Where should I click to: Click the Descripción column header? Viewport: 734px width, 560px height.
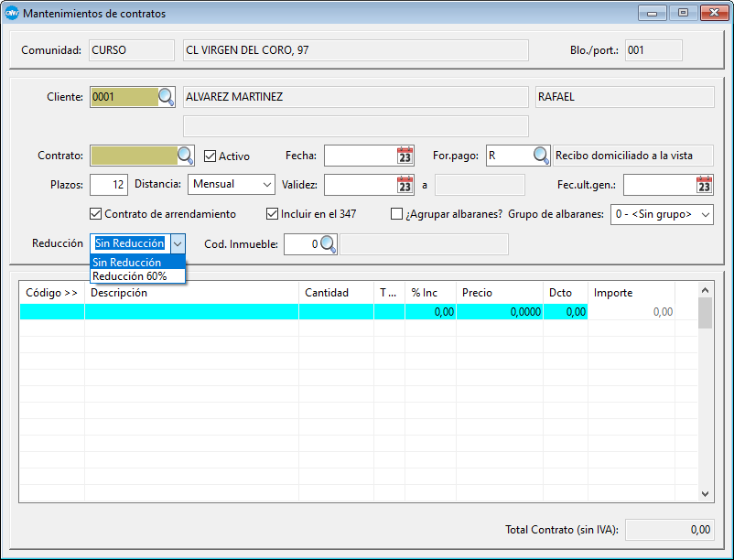coord(119,293)
